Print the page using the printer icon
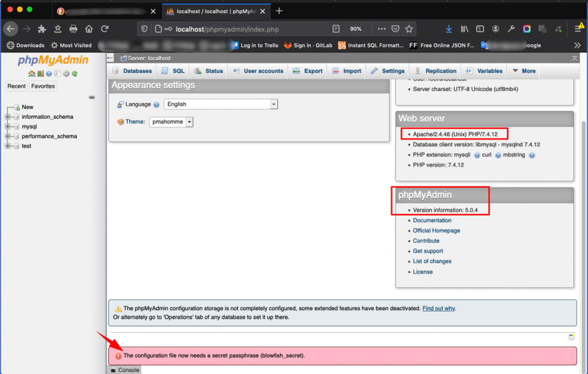Image resolution: width=588 pixels, height=374 pixels. pos(73,29)
